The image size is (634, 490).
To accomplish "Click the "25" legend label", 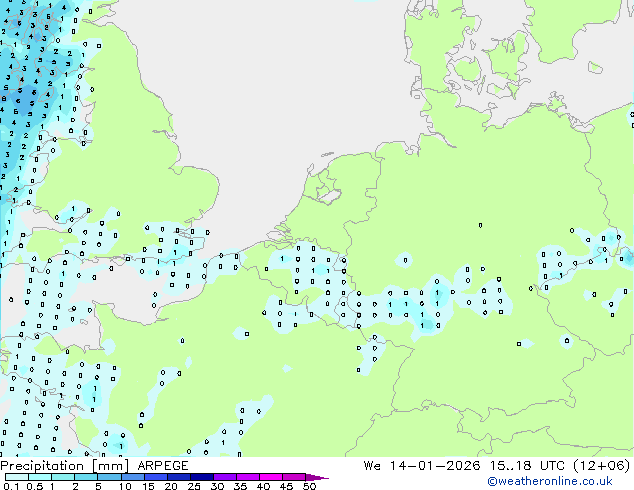I will (194, 486).
